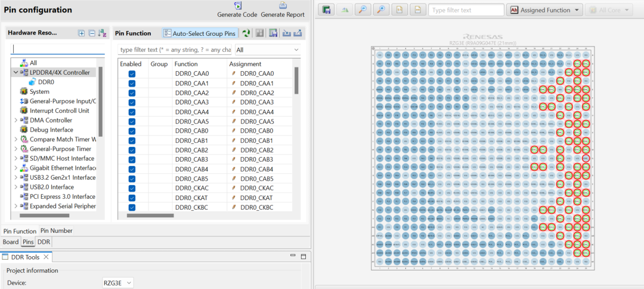
Task: Open the Board tab
Action: pyautogui.click(x=11, y=242)
